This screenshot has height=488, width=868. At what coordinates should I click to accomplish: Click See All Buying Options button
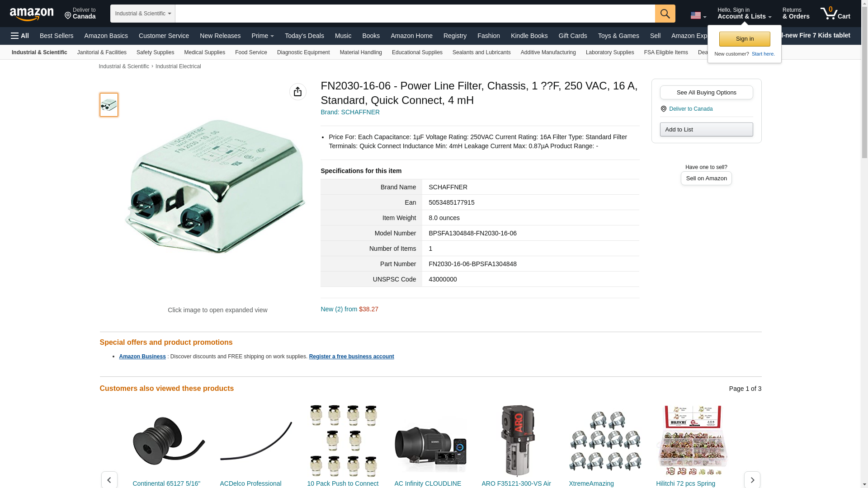(x=706, y=93)
